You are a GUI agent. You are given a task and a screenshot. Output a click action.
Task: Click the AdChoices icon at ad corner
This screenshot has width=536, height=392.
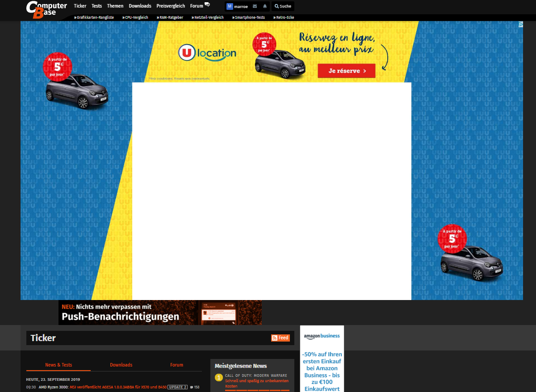click(520, 24)
